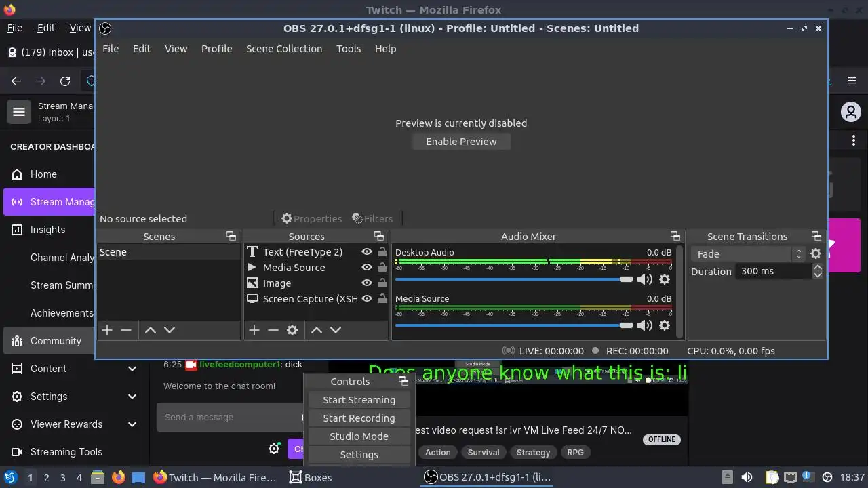Viewport: 868px width, 488px height.
Task: Expand Viewer Rewards section in Twitch sidebar
Action: (132, 424)
